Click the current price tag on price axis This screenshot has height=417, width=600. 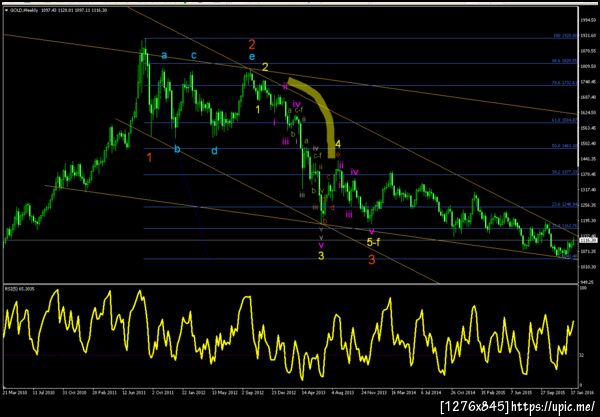point(587,240)
